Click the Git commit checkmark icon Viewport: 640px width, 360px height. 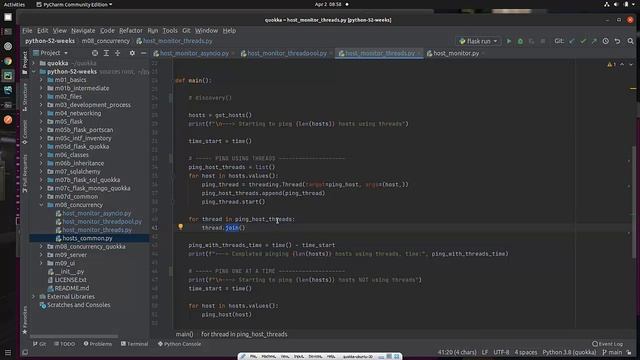pyautogui.click(x=583, y=41)
